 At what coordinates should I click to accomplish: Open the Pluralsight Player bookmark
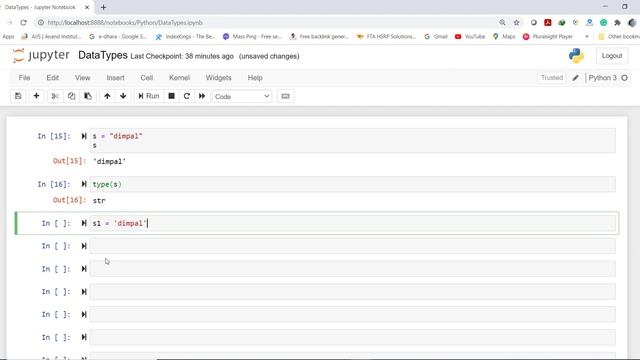point(548,37)
